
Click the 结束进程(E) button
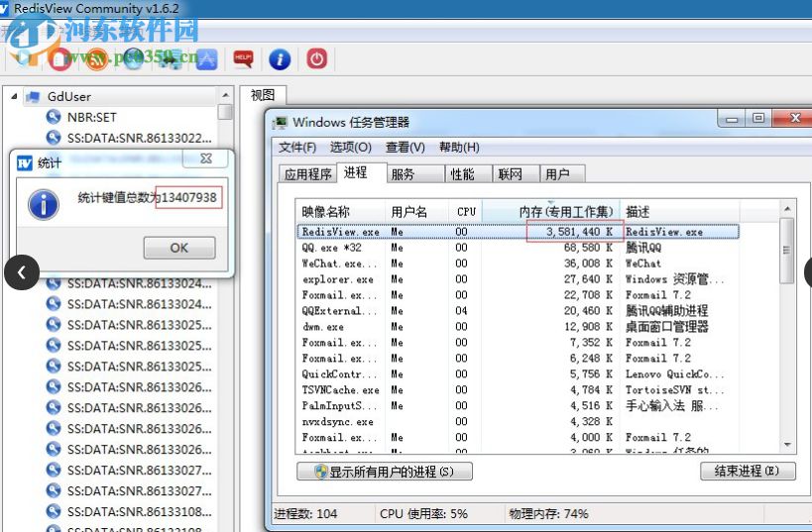(x=748, y=471)
